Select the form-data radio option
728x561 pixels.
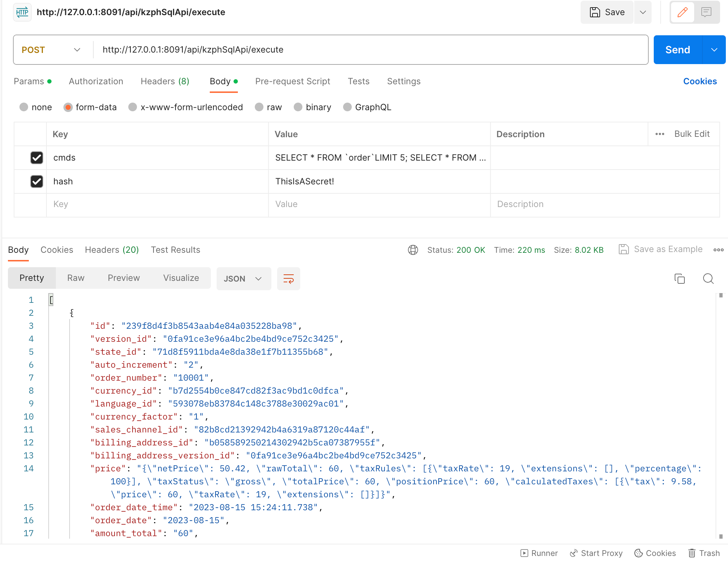[x=68, y=107]
